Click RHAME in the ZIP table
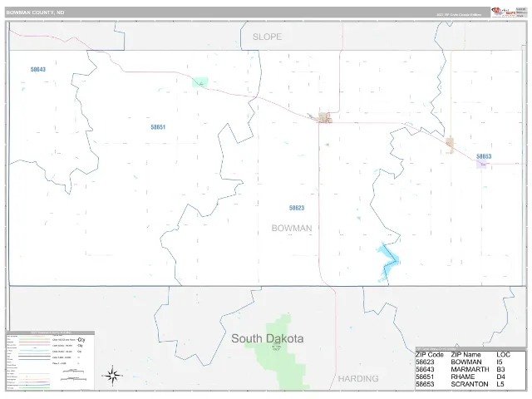This screenshot has height=399, width=532. coord(463,377)
